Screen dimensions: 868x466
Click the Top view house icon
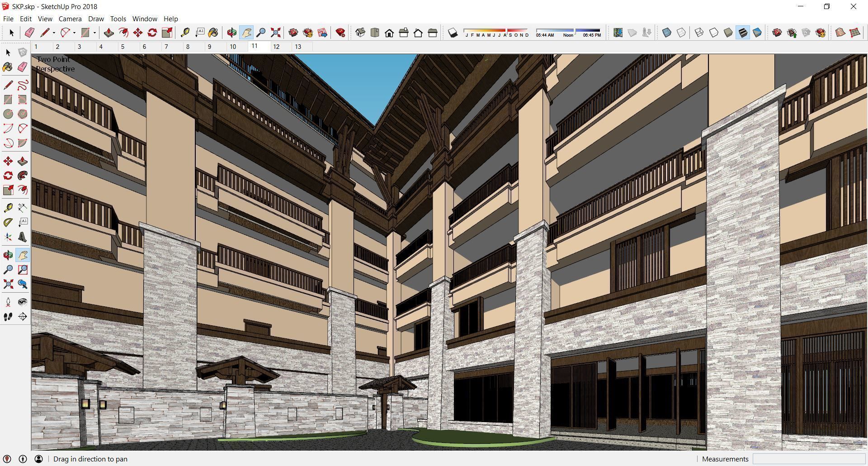pos(374,33)
